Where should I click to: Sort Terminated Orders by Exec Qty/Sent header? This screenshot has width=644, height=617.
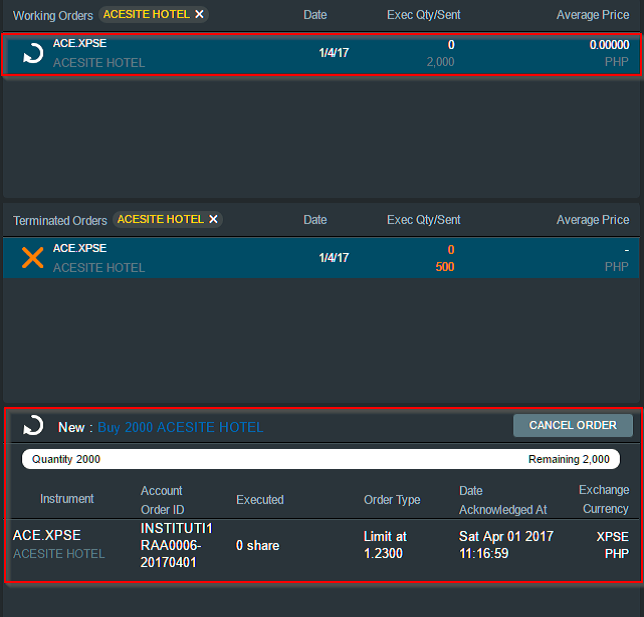click(x=423, y=220)
